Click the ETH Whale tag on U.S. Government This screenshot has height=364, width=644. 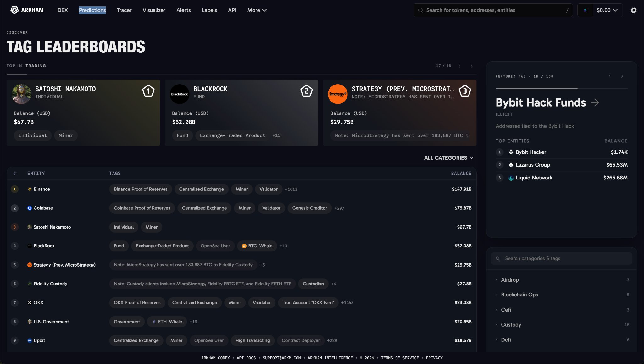click(x=167, y=322)
